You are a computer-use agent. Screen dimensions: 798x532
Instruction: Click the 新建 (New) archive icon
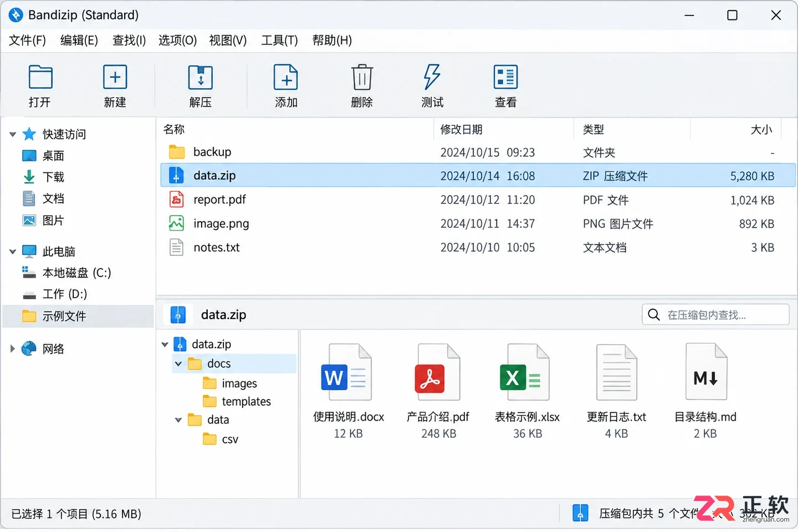(115, 77)
